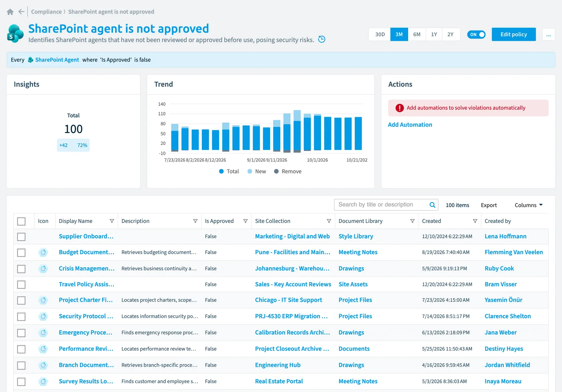Switch to the 30D time range
Screen dimensions: 562x392
pos(380,34)
